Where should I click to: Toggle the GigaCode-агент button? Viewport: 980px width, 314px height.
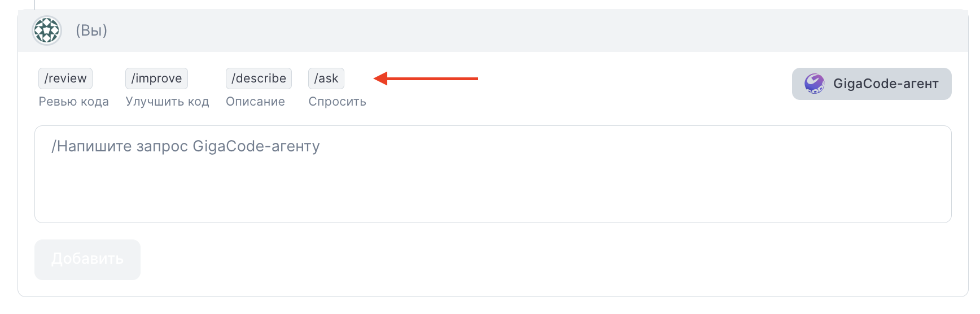872,84
